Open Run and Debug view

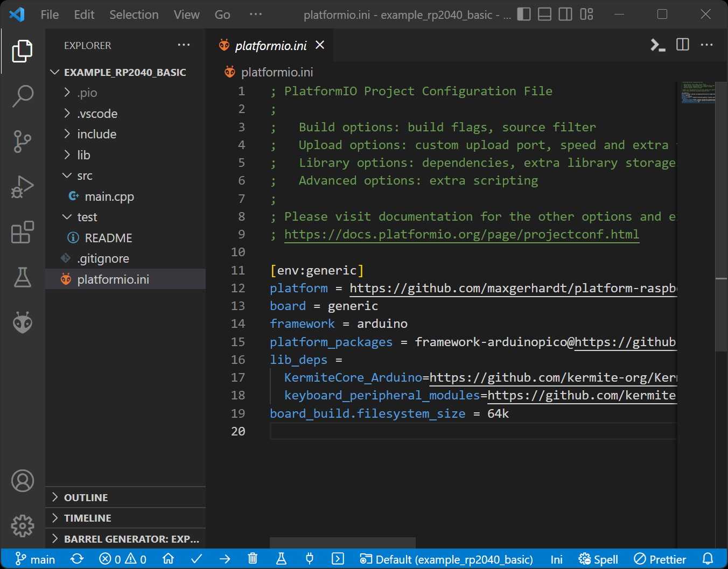click(23, 187)
